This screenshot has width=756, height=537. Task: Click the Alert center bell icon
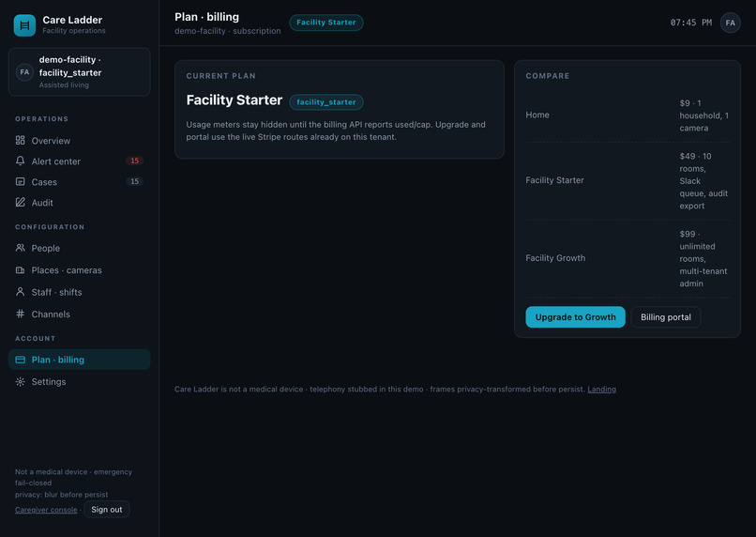pyautogui.click(x=21, y=161)
